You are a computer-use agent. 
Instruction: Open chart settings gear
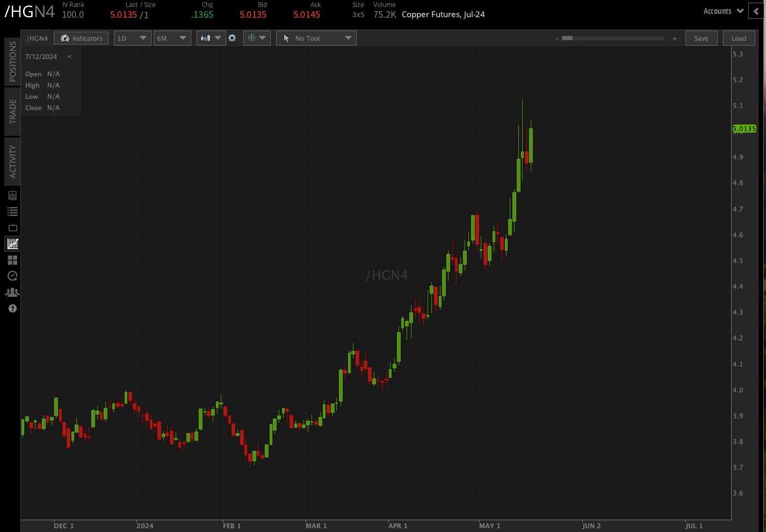pos(232,38)
